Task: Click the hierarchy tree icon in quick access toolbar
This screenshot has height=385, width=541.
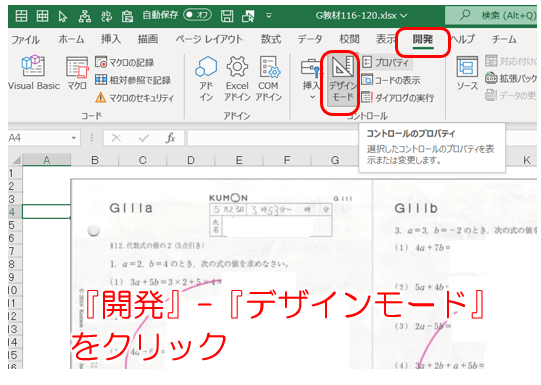Action: click(85, 16)
